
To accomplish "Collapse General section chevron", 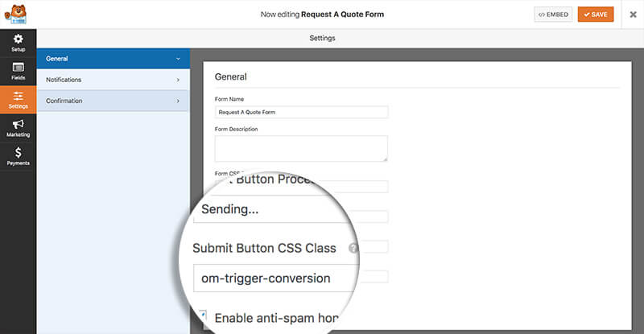I will [178, 59].
